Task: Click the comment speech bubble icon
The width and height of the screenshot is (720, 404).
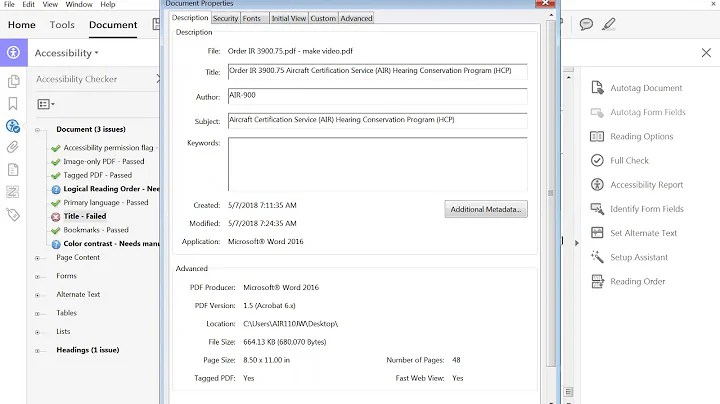Action: point(586,24)
